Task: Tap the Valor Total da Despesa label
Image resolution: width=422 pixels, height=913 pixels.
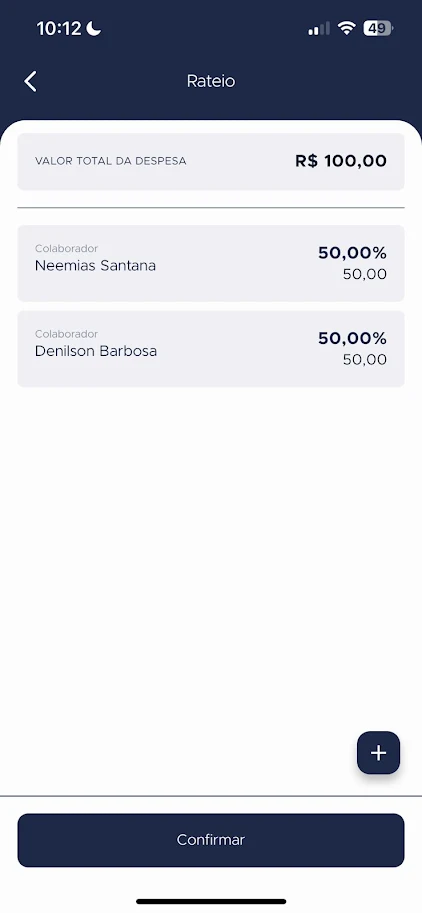Action: [x=111, y=161]
